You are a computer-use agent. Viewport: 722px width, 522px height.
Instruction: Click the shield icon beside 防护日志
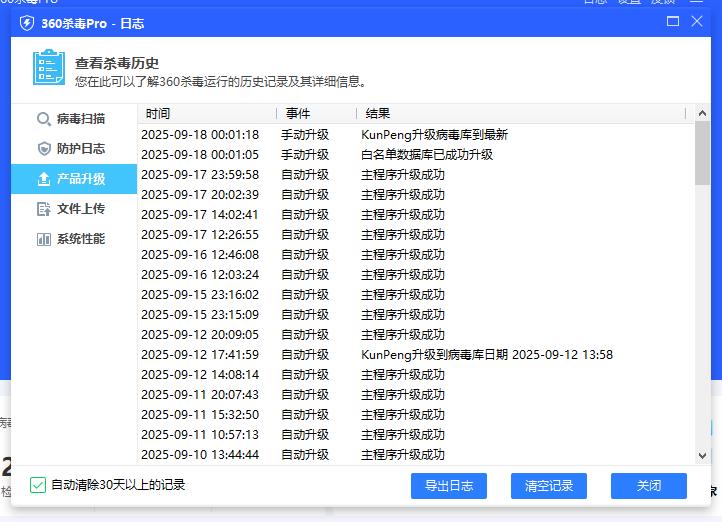point(44,149)
